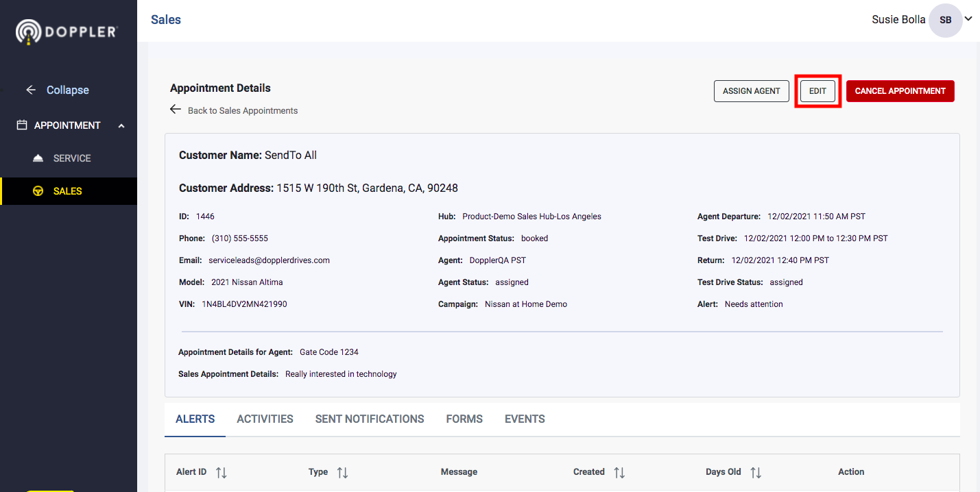Click the Sales page title

coord(166,20)
